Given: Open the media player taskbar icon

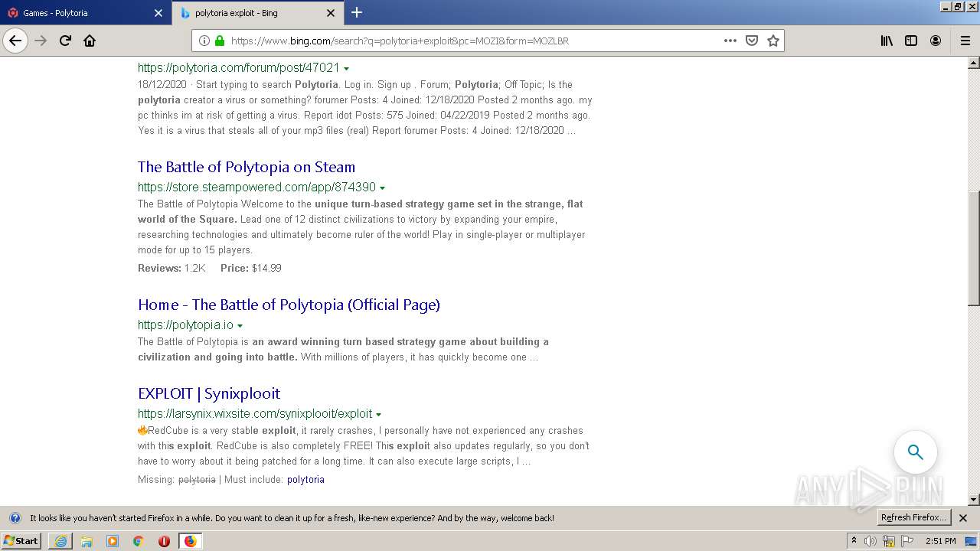Looking at the screenshot, I should coord(113,541).
